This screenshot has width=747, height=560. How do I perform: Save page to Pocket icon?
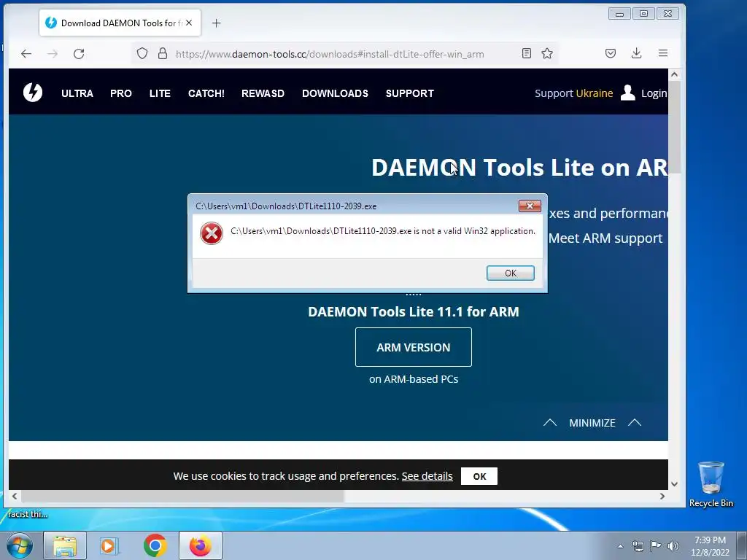click(x=611, y=53)
